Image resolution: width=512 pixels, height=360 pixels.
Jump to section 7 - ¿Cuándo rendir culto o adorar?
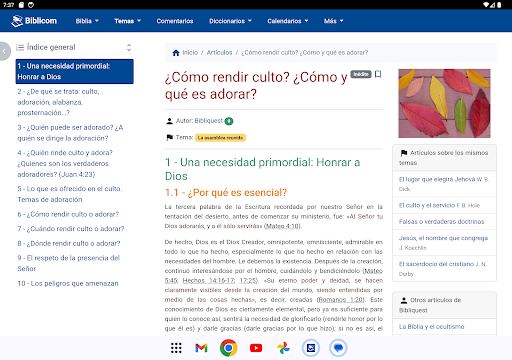[x=71, y=229]
